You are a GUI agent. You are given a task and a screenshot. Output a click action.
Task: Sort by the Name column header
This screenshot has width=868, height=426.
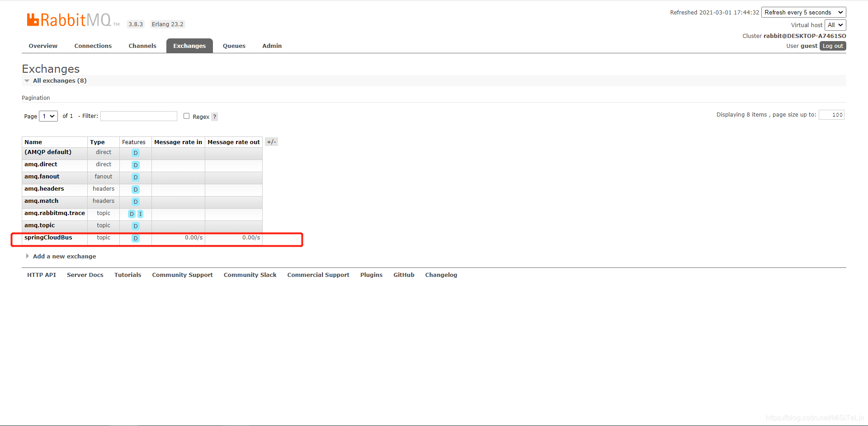point(33,142)
